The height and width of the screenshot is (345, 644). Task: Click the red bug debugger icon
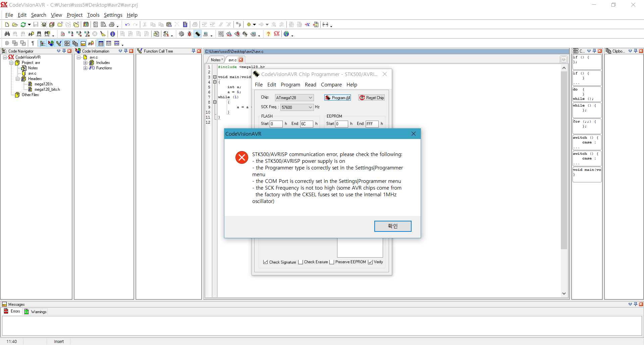(190, 34)
